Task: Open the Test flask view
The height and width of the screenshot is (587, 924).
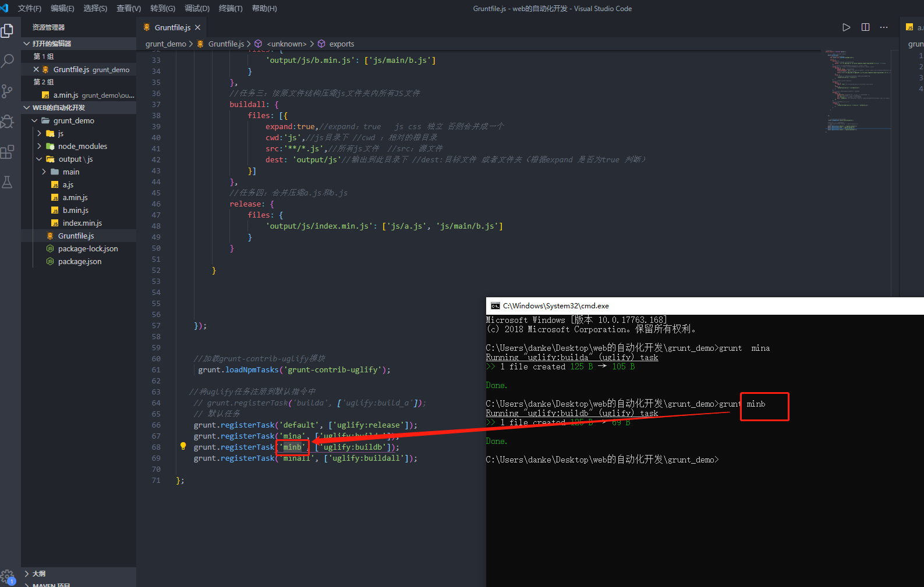Action: click(x=8, y=183)
